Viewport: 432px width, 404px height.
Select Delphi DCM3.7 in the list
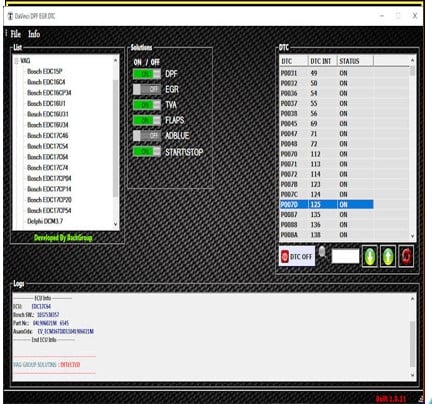pyautogui.click(x=45, y=221)
